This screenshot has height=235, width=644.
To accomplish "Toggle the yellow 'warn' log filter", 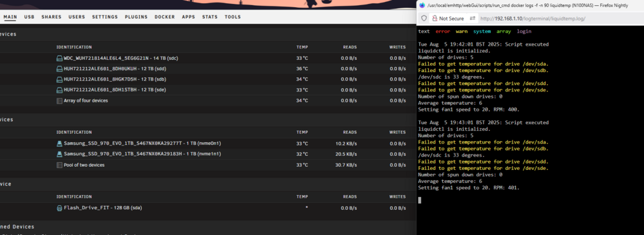I will click(462, 31).
